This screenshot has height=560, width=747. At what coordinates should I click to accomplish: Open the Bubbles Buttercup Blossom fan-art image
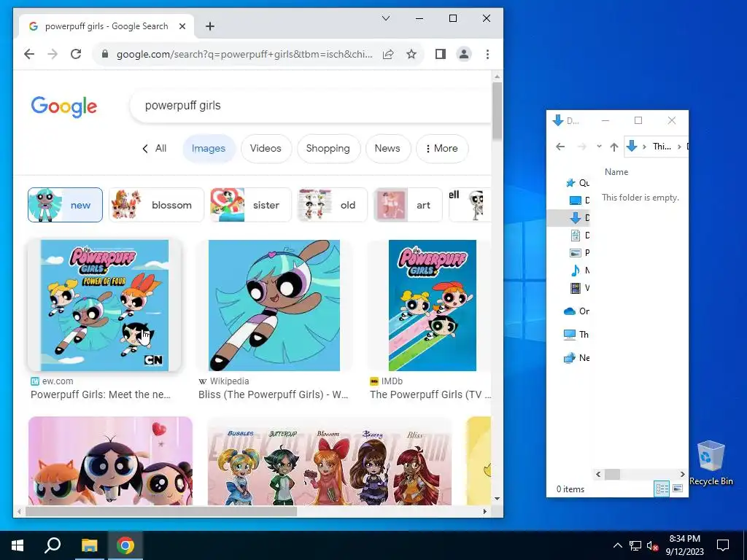329,461
